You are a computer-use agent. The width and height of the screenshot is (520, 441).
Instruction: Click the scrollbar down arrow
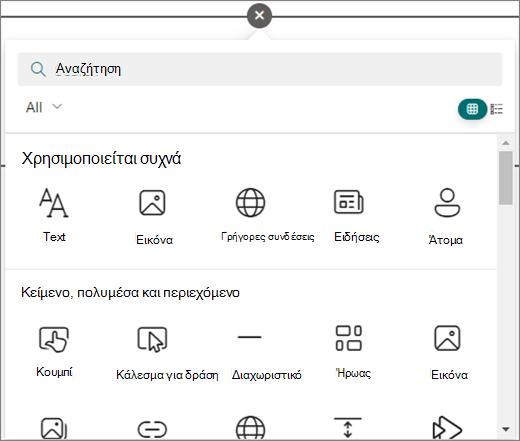[506, 429]
